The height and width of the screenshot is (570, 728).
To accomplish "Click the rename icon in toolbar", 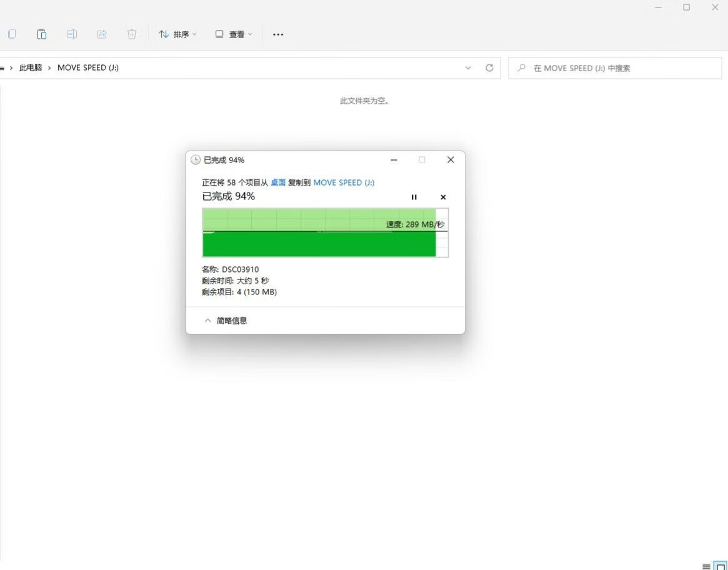I will (71, 34).
